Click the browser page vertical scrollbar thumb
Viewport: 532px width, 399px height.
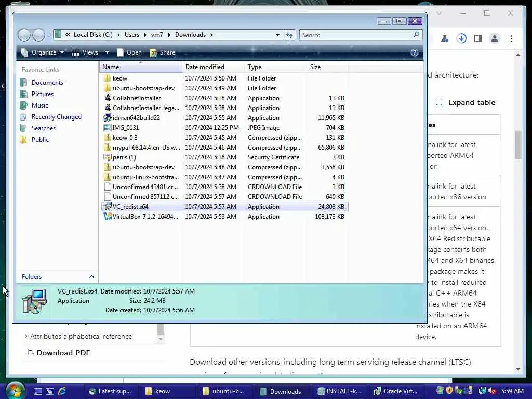[518, 145]
